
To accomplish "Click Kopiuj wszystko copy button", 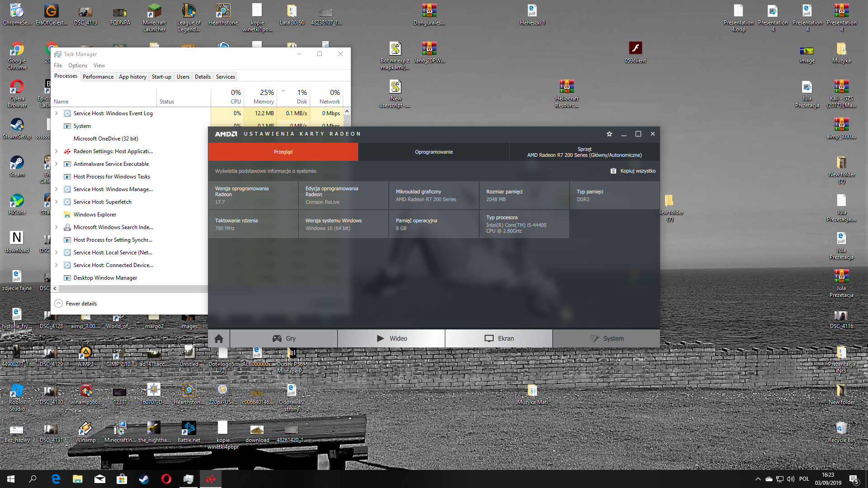I will [633, 171].
